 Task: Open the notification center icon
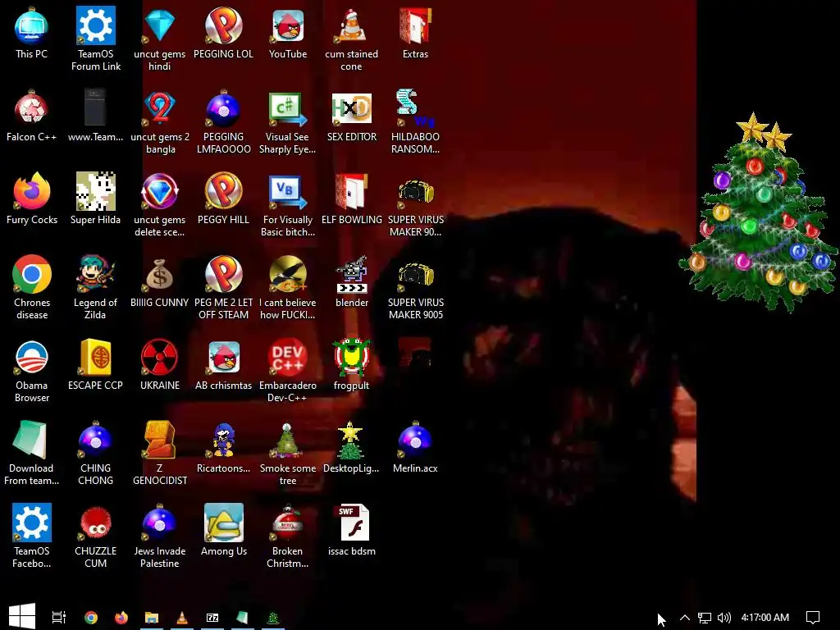tap(813, 618)
